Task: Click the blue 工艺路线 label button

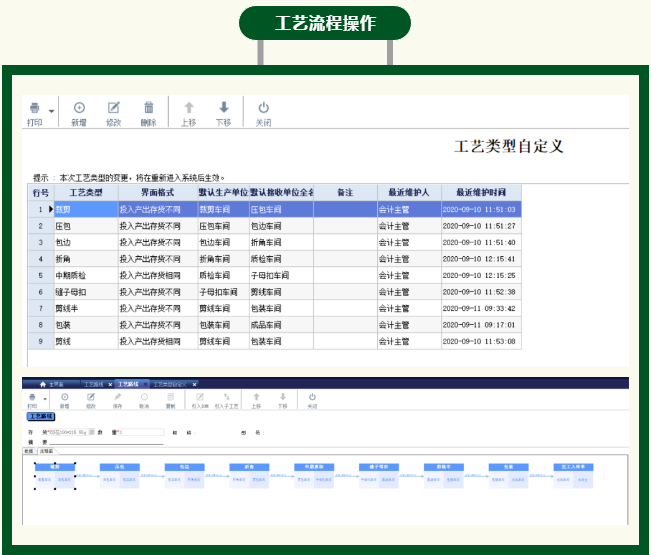Action: tap(41, 416)
